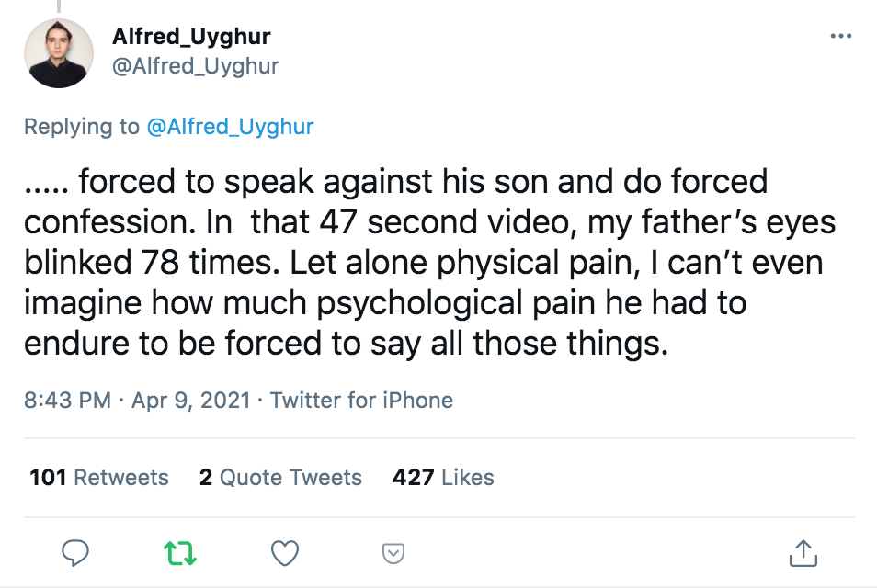
Task: Follow the blue @Alfred_Uyghur reply mention link
Action: pyautogui.click(x=230, y=126)
